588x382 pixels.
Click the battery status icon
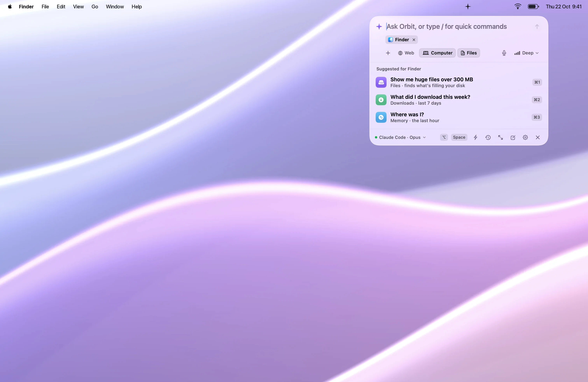pos(533,7)
